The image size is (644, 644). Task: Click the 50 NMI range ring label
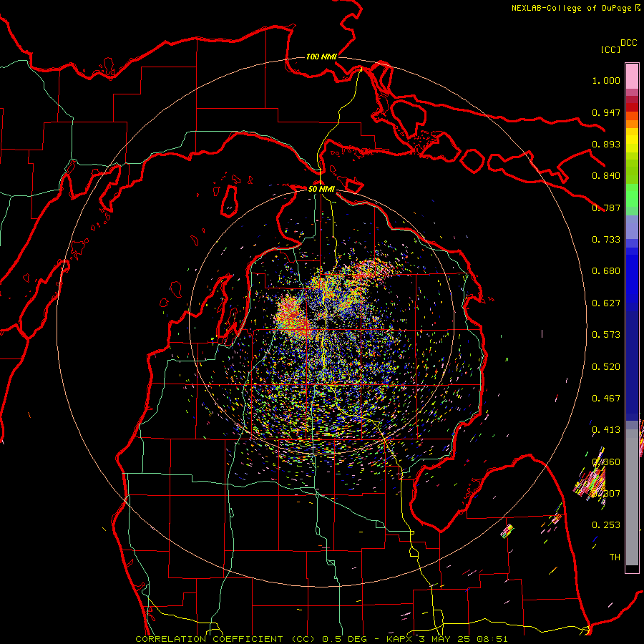(321, 189)
